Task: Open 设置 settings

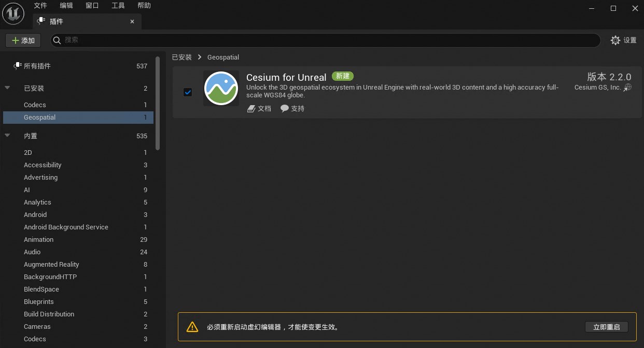Action: point(624,40)
